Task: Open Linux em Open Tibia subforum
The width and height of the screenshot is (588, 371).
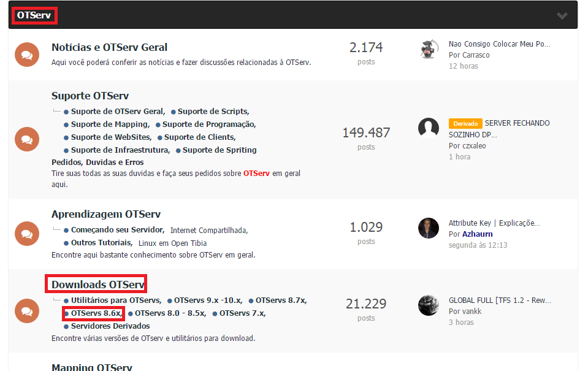Action: [x=172, y=243]
